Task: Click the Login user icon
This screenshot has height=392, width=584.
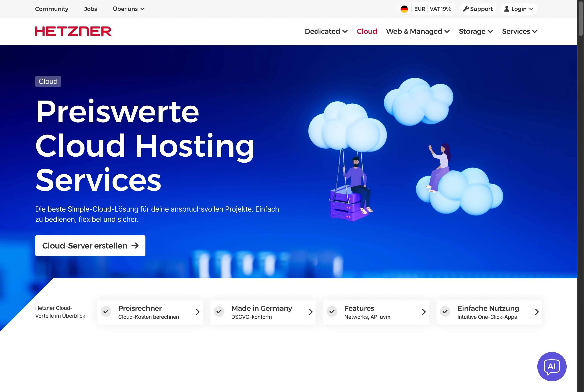Action: tap(507, 9)
